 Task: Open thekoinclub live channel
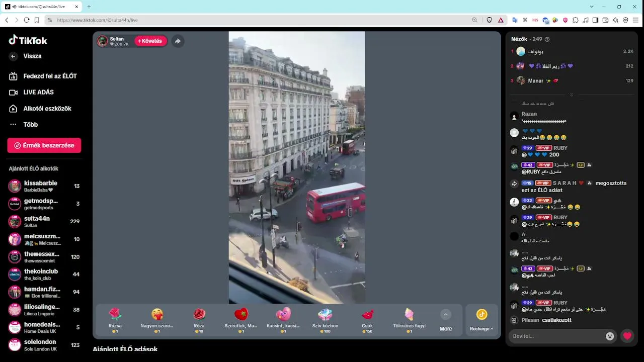tap(44, 274)
